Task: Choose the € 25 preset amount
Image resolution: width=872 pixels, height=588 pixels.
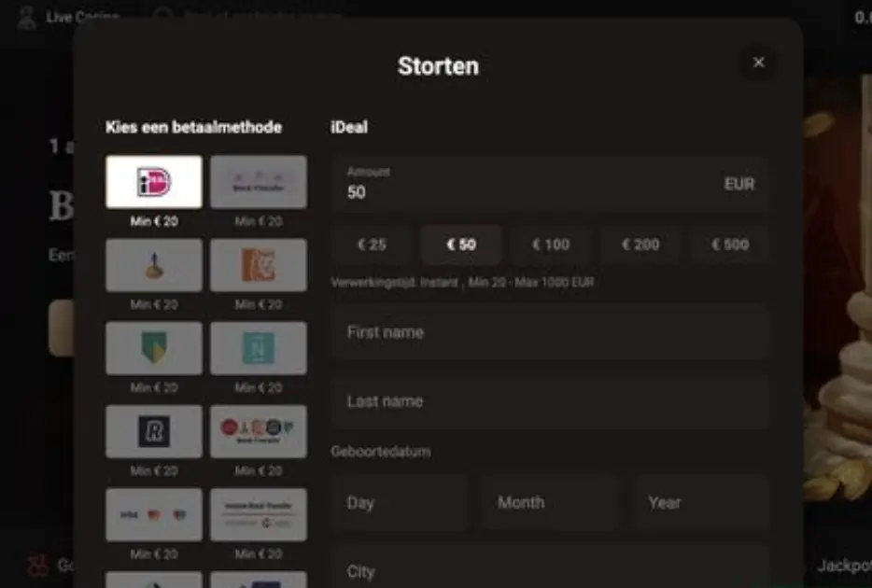Action: pyautogui.click(x=372, y=245)
